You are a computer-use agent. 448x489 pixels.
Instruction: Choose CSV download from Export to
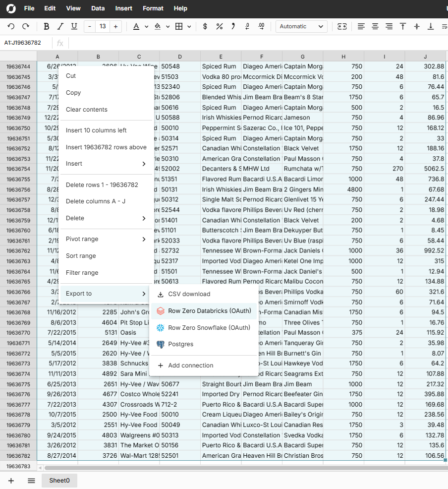click(189, 295)
